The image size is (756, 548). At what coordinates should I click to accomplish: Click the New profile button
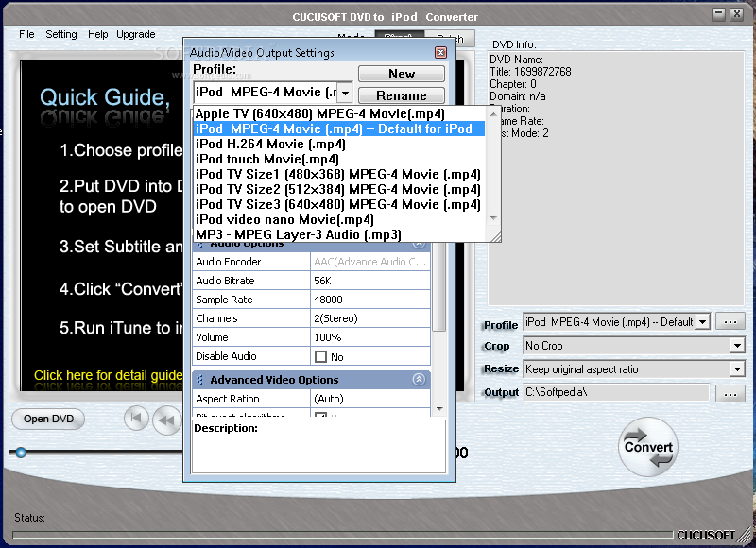401,74
